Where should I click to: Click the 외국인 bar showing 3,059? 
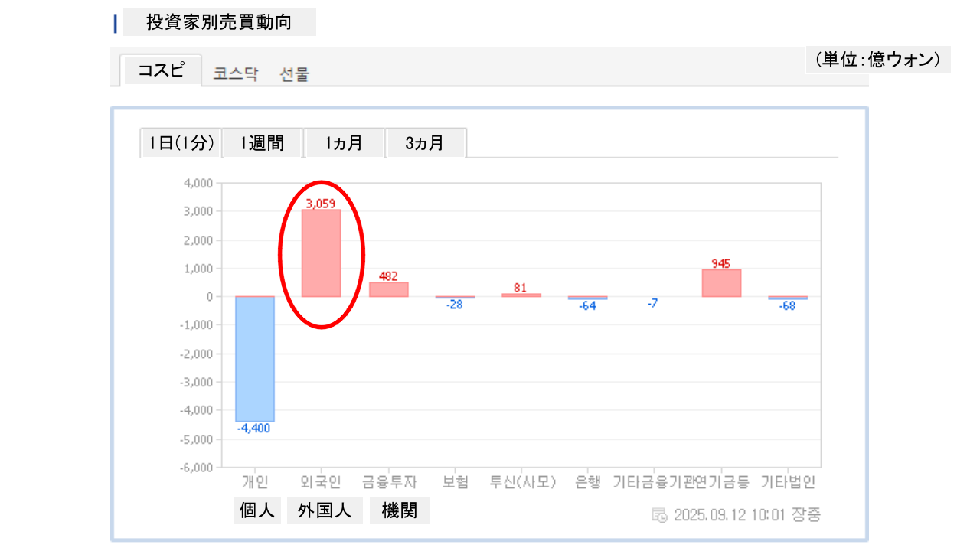point(321,253)
